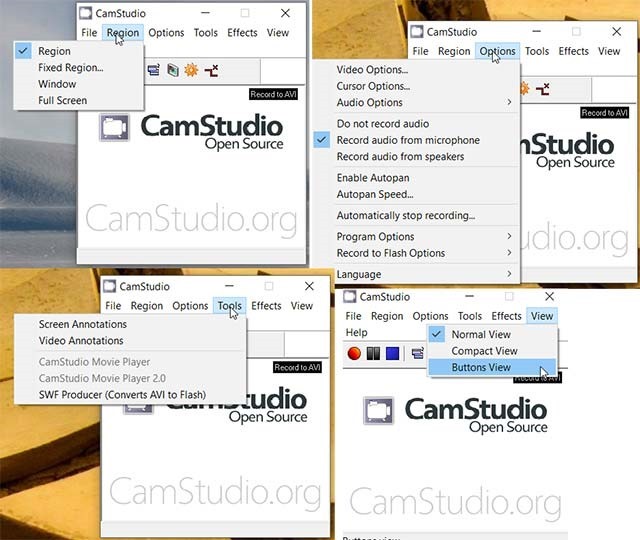
Task: Select Do not record audio
Action: coord(416,124)
